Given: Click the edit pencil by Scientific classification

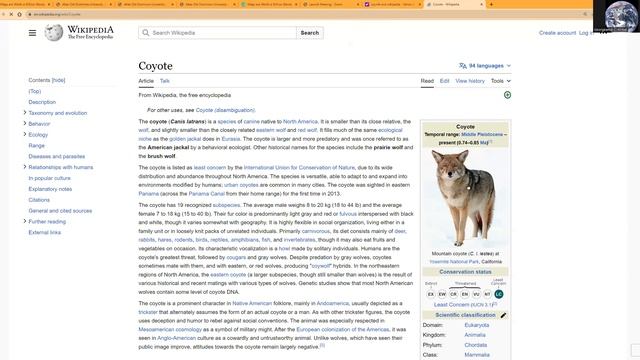Looking at the screenshot, I should point(503,315).
